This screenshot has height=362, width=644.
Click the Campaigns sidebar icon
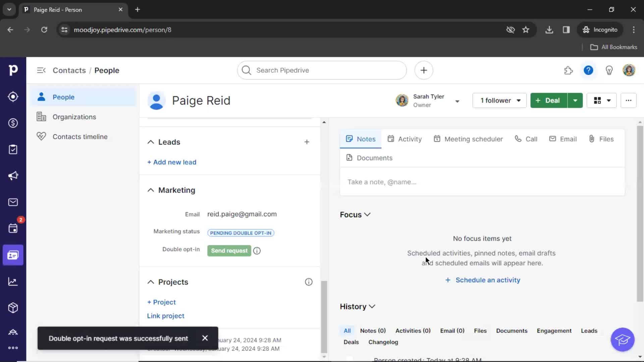(x=13, y=176)
